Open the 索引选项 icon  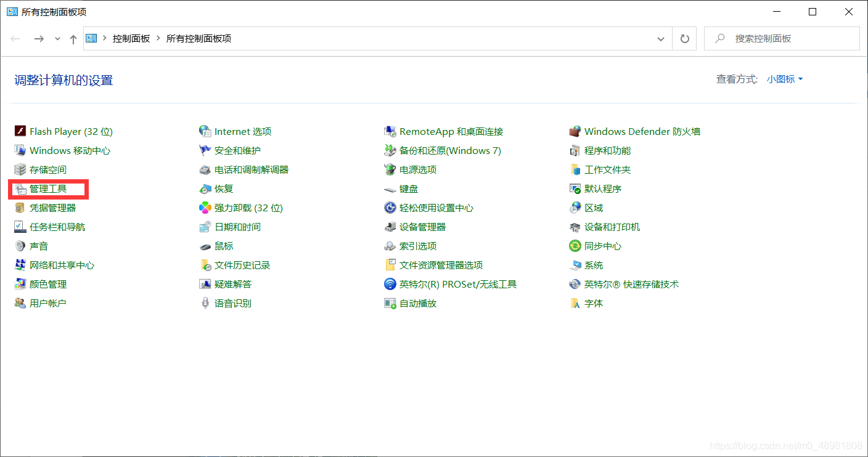click(390, 246)
